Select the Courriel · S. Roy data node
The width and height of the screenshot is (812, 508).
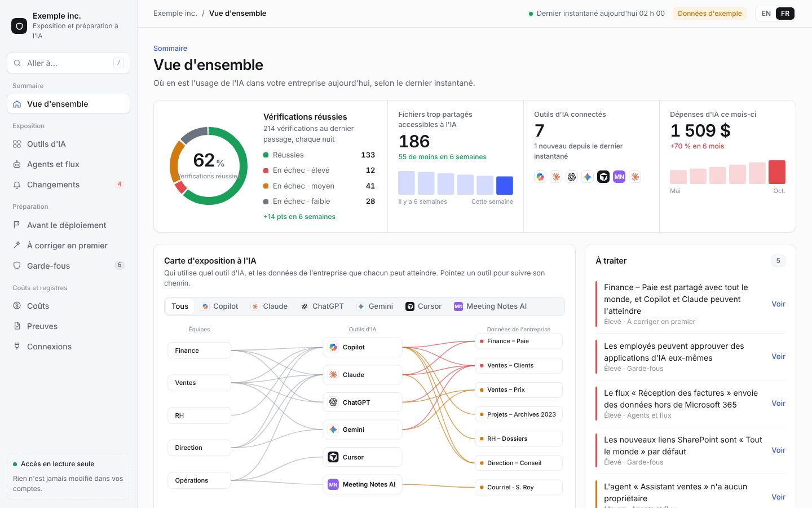519,487
